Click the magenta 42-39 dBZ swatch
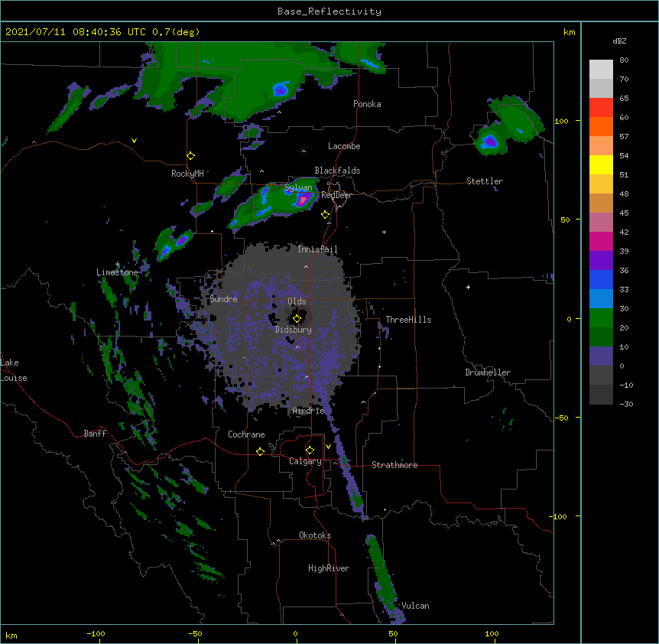Viewport: 659px width, 644px height. [601, 241]
